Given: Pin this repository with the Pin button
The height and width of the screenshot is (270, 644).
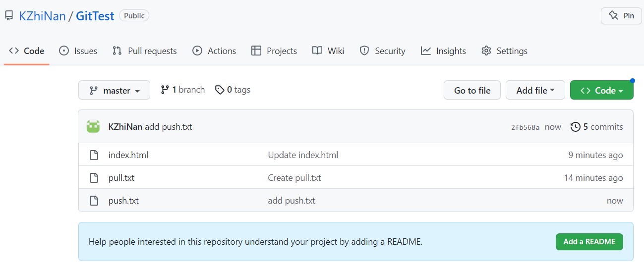Looking at the screenshot, I should [621, 15].
